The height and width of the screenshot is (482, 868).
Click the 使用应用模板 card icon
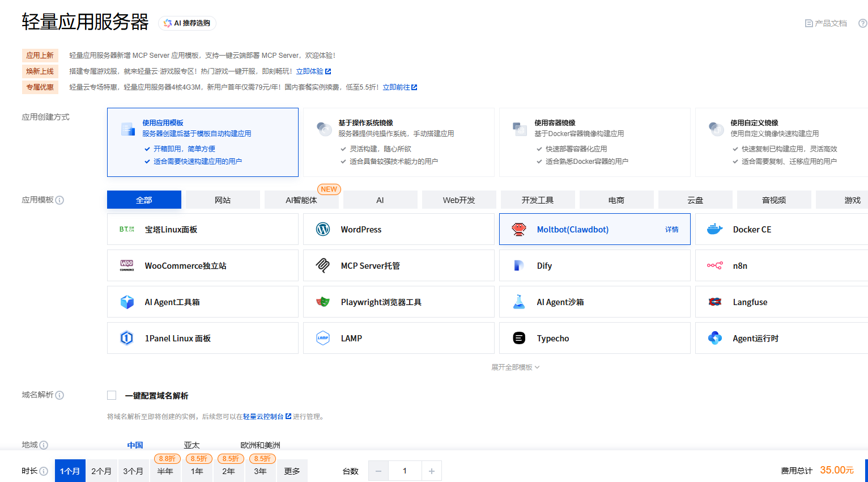pos(127,129)
